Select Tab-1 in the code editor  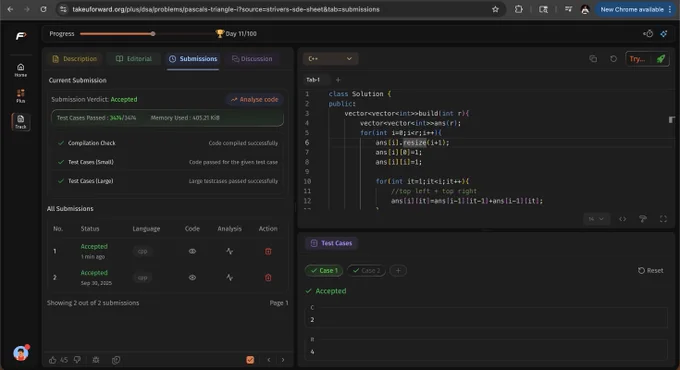313,80
